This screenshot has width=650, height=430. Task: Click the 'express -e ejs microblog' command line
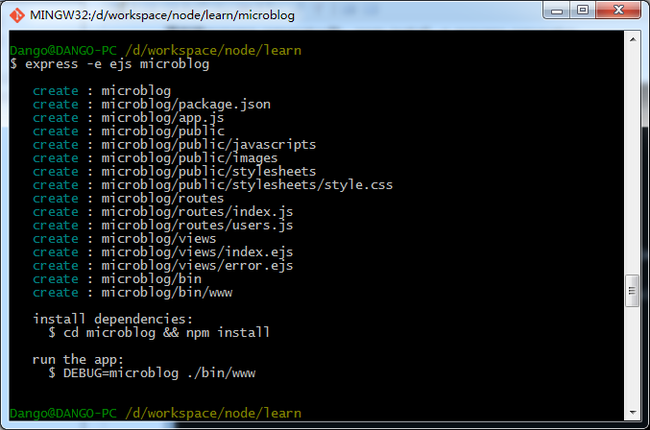point(117,64)
